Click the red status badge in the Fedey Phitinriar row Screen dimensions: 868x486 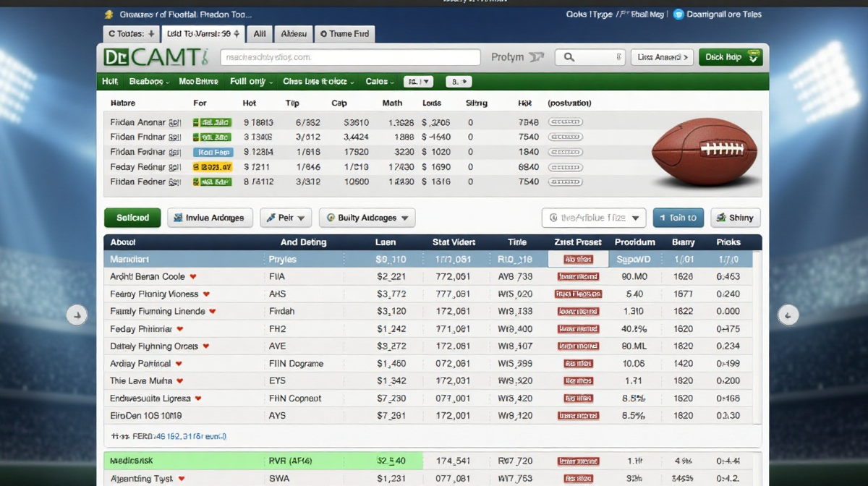click(577, 329)
